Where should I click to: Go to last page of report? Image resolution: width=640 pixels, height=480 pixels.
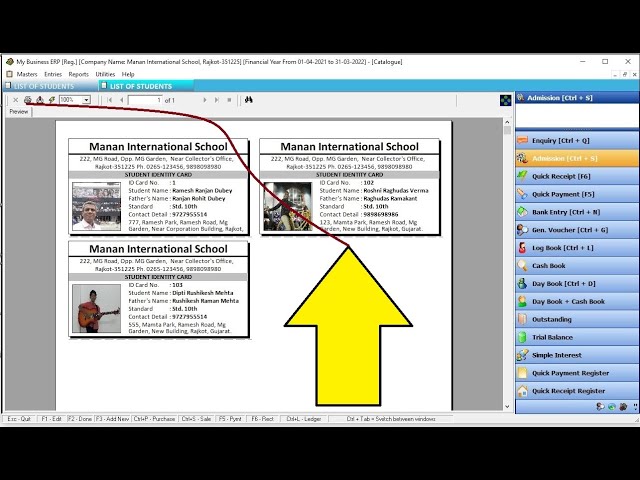tap(217, 100)
